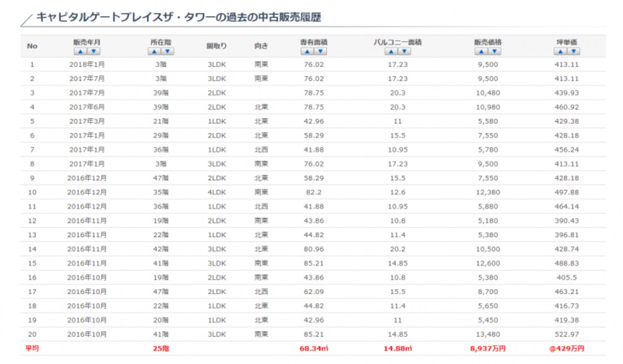The image size is (623, 364).
Task: Click the red 平均 row label
Action: coord(32,348)
